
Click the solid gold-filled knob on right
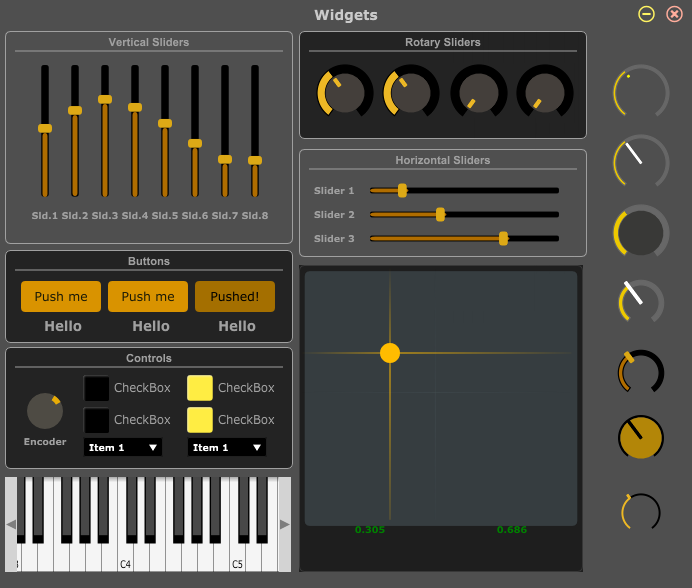(640, 437)
